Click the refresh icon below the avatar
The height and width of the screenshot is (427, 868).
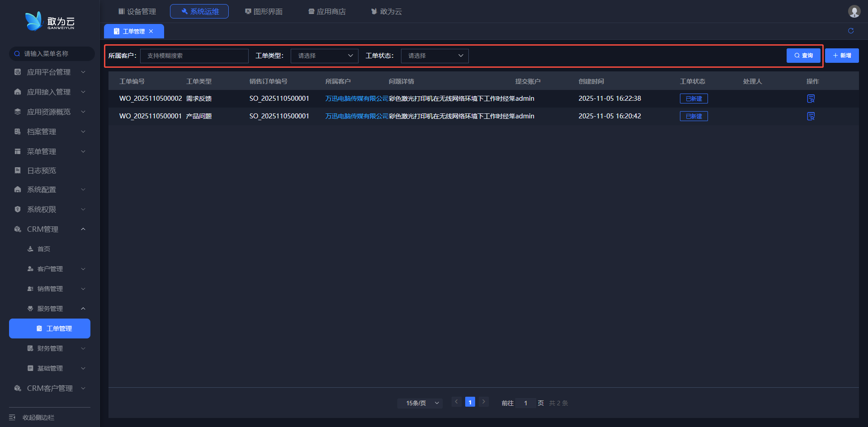(851, 31)
